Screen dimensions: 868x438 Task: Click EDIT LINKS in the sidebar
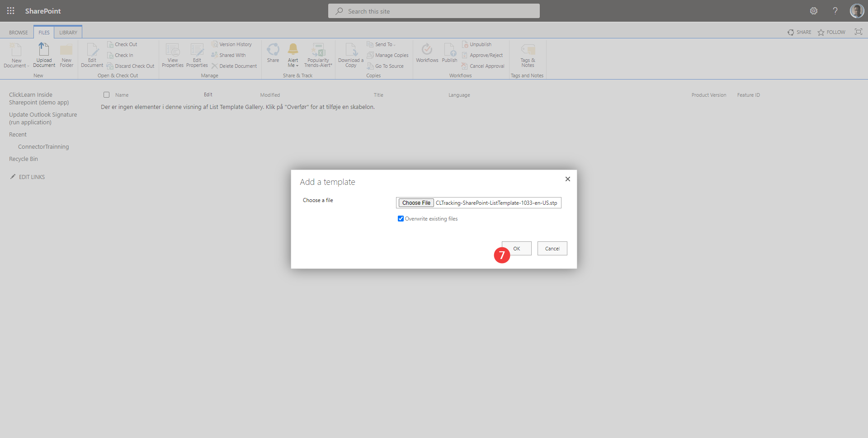coord(28,177)
